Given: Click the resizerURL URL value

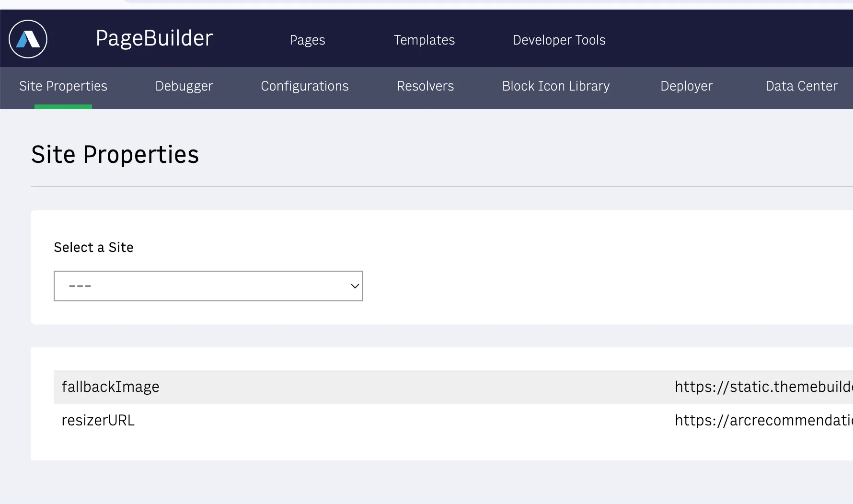Looking at the screenshot, I should coord(763,420).
